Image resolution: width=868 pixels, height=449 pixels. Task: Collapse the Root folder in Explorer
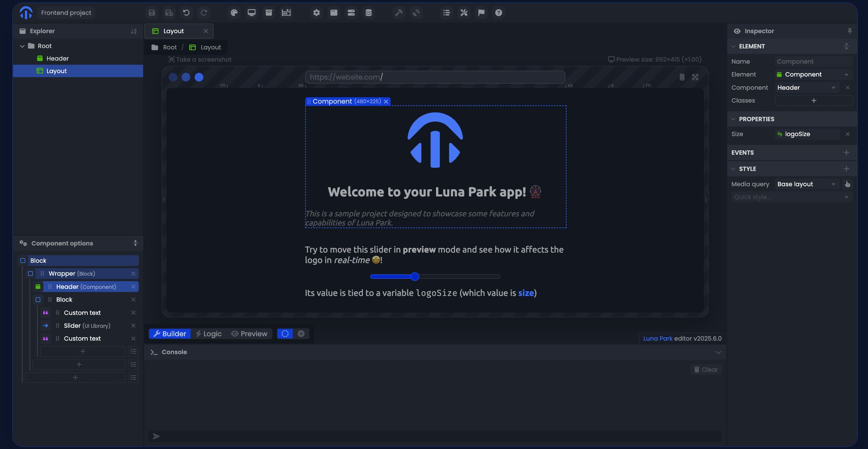coord(22,46)
